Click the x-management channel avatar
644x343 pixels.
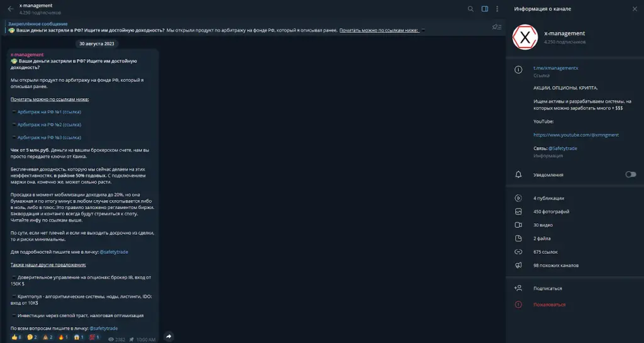click(x=525, y=37)
